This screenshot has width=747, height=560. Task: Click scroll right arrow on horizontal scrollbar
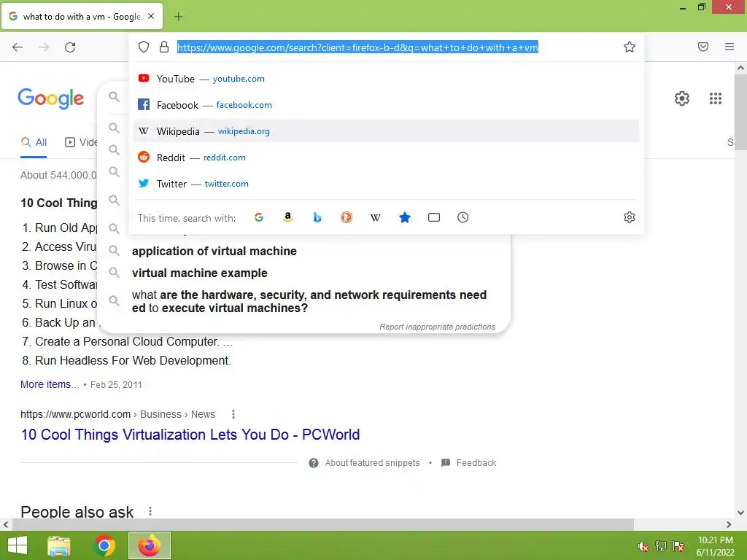point(729,524)
